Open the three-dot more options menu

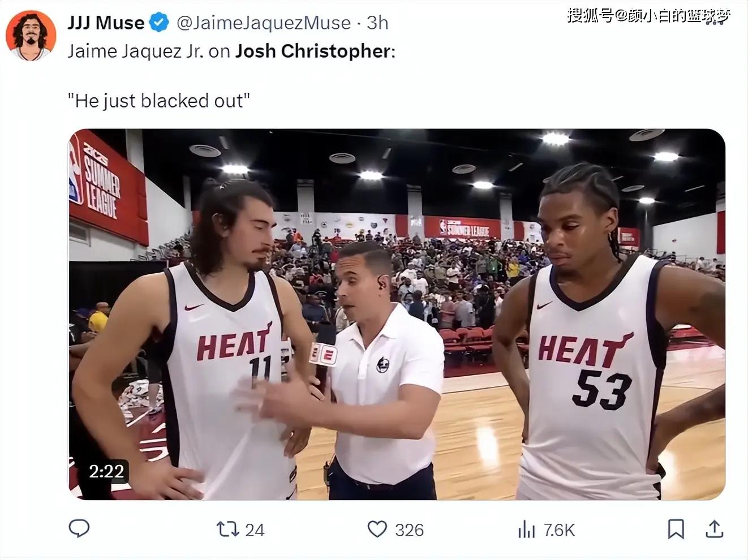pyautogui.click(x=715, y=23)
